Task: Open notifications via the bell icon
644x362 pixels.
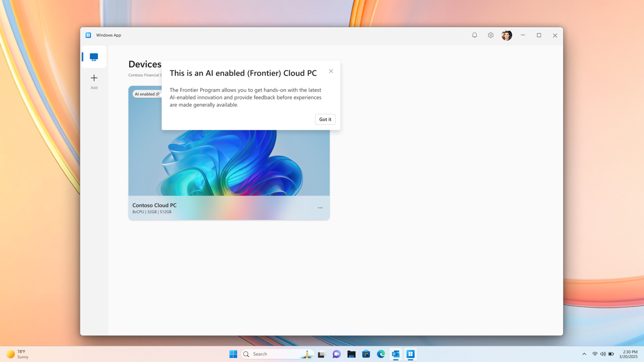Action: tap(474, 35)
